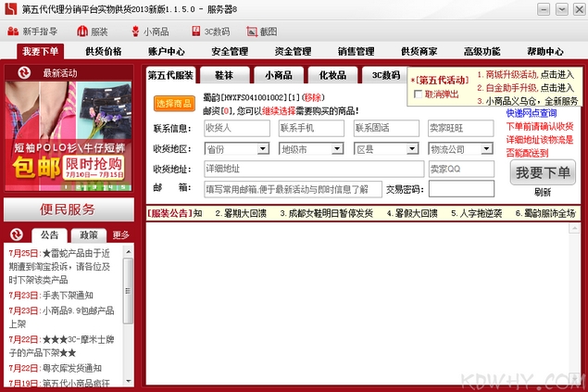Click the 暑假大回馈 notice
Viewport: 588px width, 392px height.
tap(412, 214)
